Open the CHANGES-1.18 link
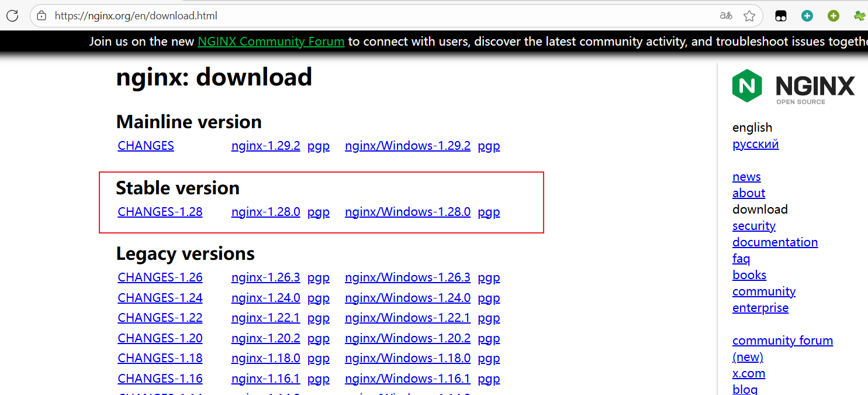Screen dimensions: 868x395 click(160, 358)
